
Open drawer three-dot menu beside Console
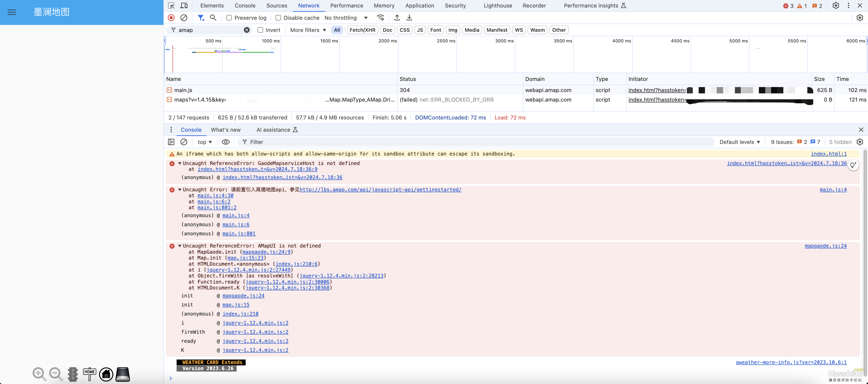[171, 130]
